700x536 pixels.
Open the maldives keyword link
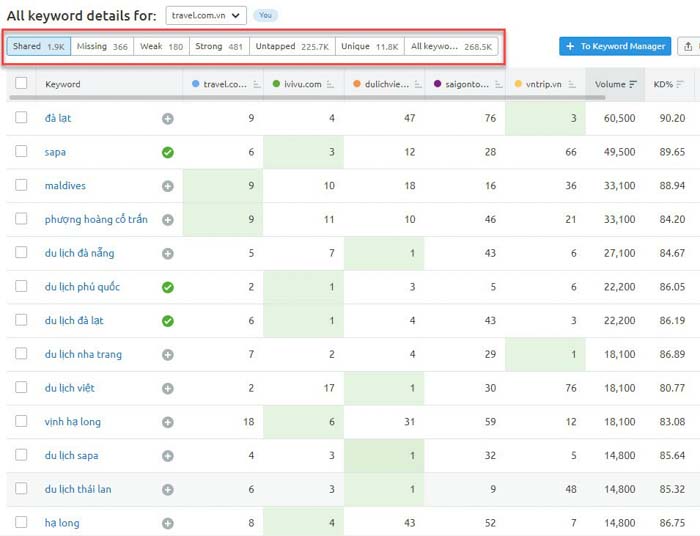click(x=65, y=186)
